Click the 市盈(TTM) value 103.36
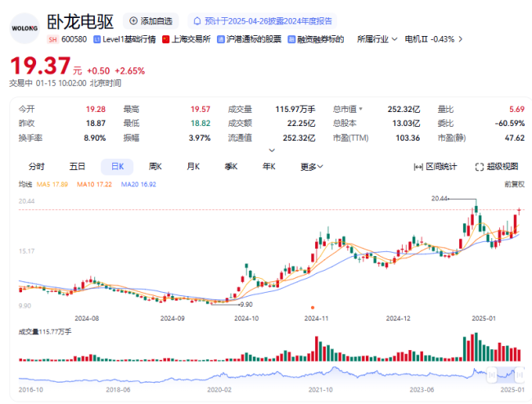 pos(408,138)
